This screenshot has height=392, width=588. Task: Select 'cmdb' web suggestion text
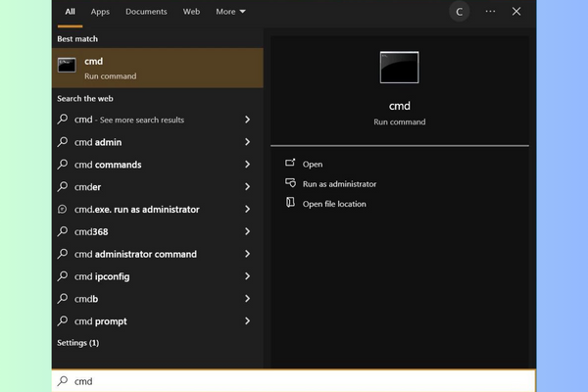tap(86, 299)
